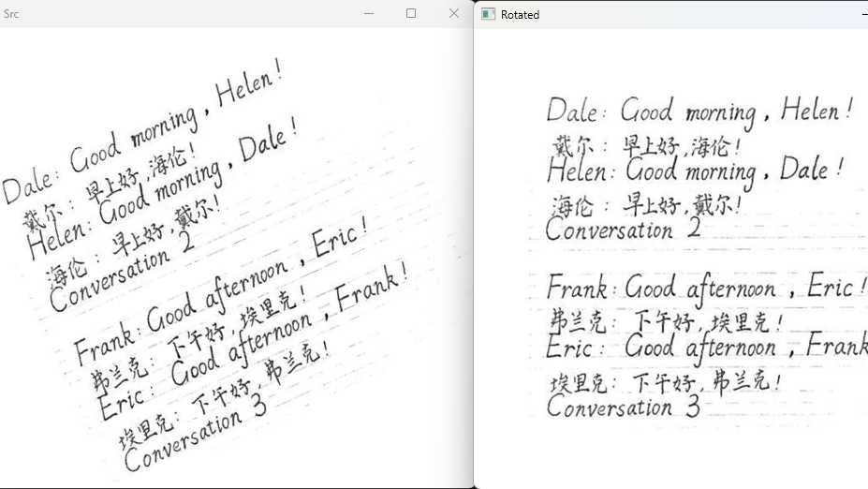Maximize the Src window
This screenshot has height=489, width=868.
pyautogui.click(x=411, y=13)
